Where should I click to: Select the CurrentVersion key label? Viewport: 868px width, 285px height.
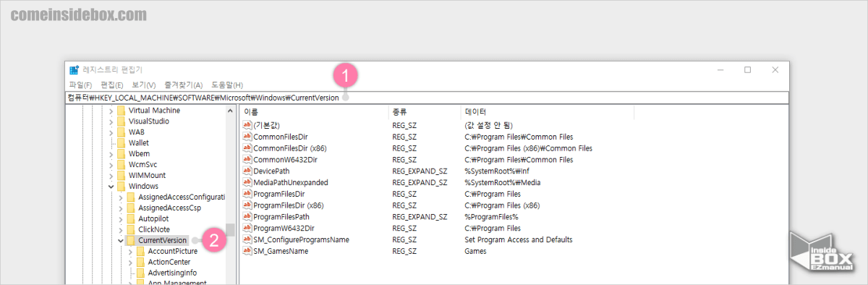163,240
